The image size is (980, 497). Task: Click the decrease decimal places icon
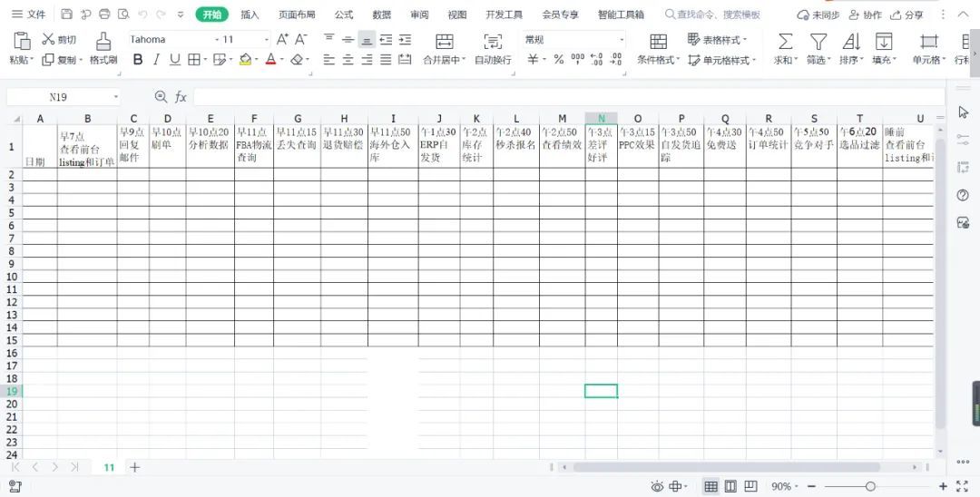[616, 59]
